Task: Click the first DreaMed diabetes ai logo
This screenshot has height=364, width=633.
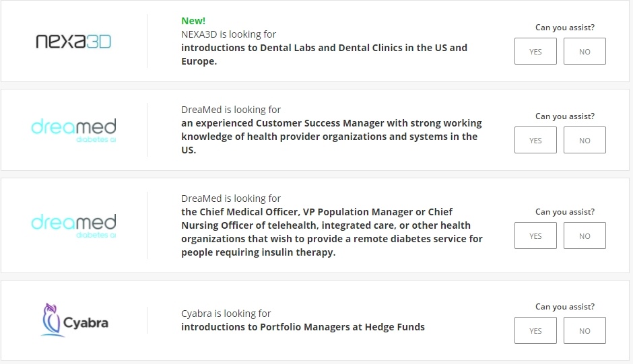Action: pyautogui.click(x=73, y=130)
